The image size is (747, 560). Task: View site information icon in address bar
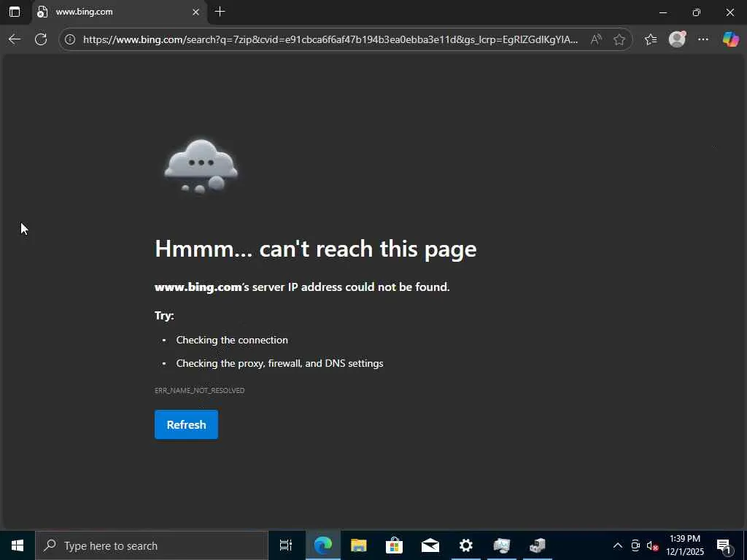pyautogui.click(x=70, y=39)
